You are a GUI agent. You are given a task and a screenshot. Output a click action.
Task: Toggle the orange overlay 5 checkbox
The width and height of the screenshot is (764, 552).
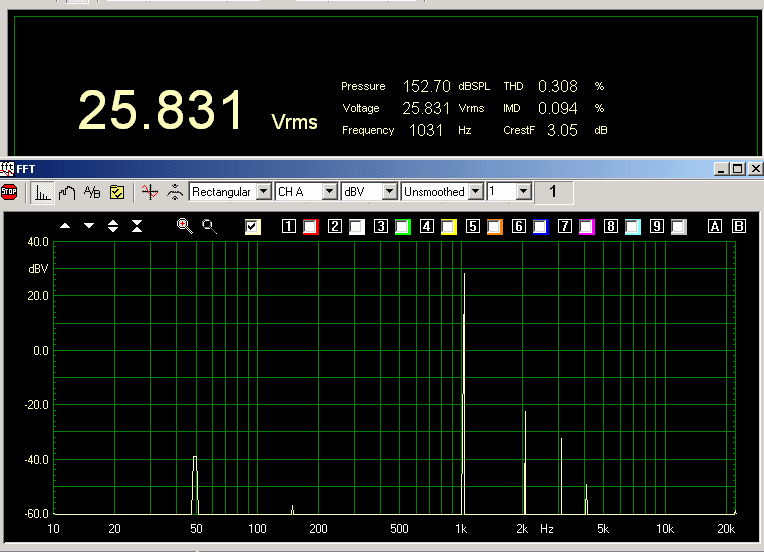495,227
